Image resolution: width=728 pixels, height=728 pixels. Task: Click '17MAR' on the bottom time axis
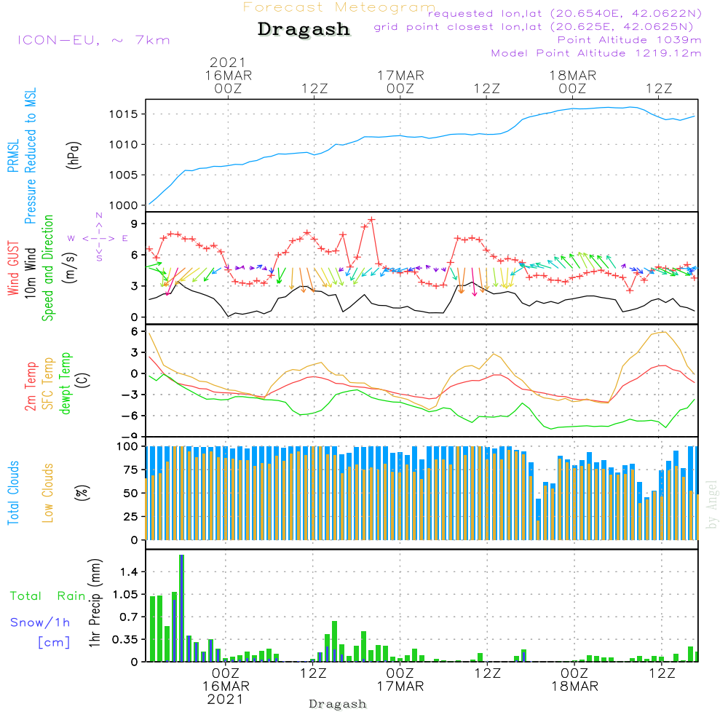(400, 687)
